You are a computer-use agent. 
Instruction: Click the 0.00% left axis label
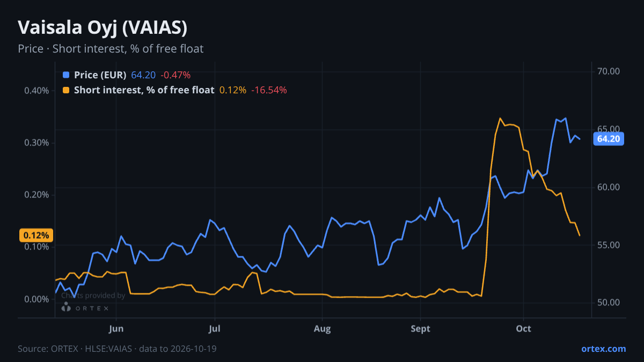[x=36, y=299]
